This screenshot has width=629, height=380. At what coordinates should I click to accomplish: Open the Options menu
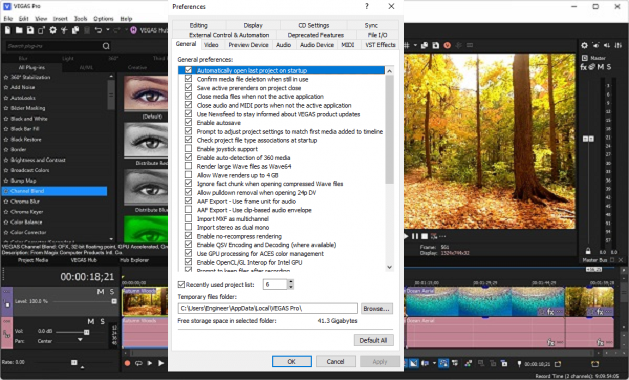pos(103,19)
